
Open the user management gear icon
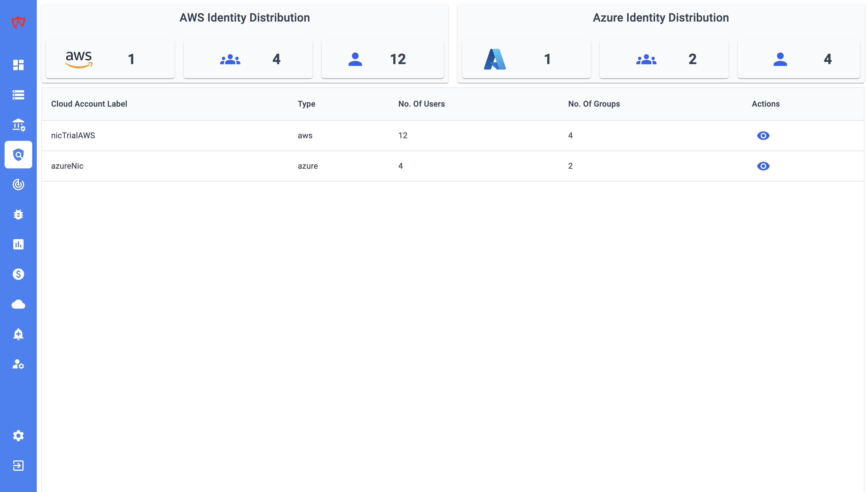(x=18, y=364)
